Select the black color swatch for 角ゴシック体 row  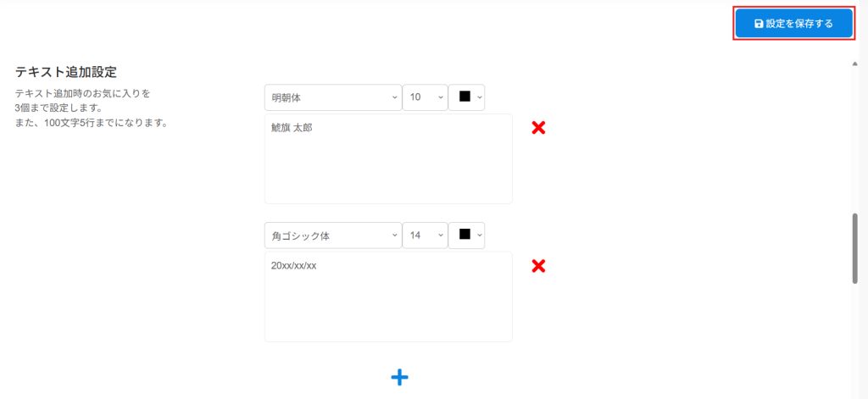point(465,234)
